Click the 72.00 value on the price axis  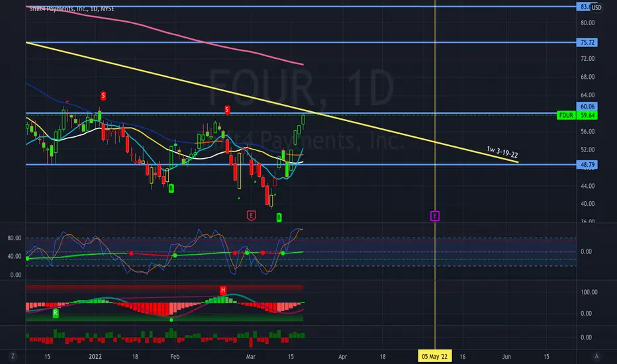[587, 59]
